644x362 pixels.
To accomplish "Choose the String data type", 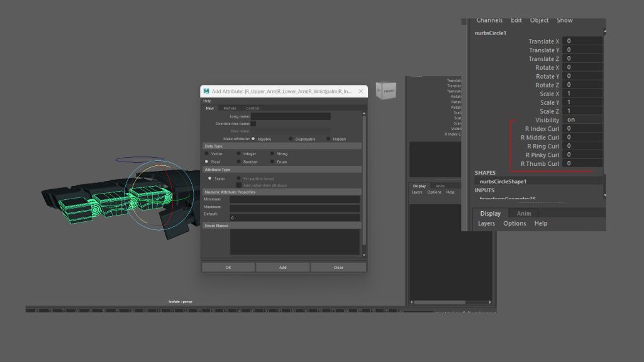I will pos(272,153).
